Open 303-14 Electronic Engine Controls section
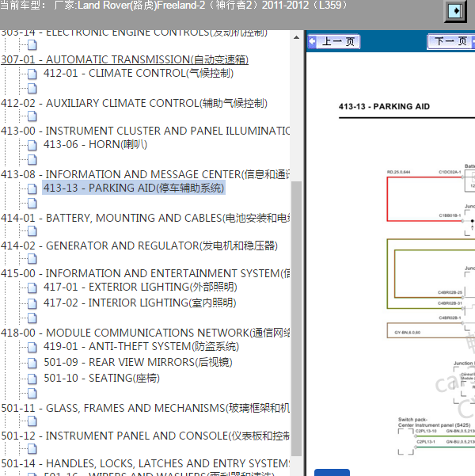 [x=134, y=32]
